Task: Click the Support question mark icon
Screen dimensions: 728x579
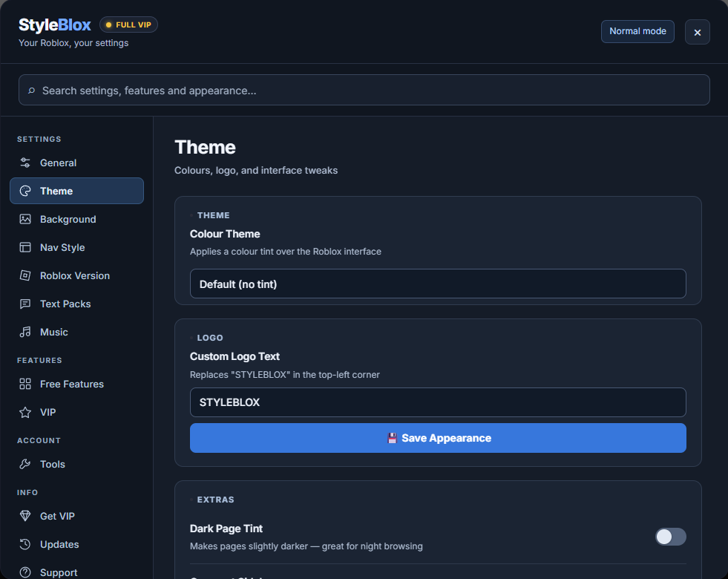Action: click(25, 572)
